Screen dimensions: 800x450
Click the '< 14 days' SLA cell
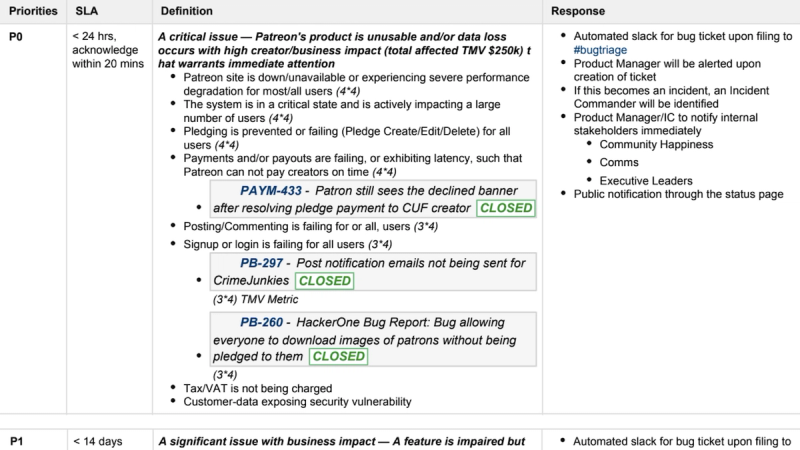pyautogui.click(x=98, y=441)
